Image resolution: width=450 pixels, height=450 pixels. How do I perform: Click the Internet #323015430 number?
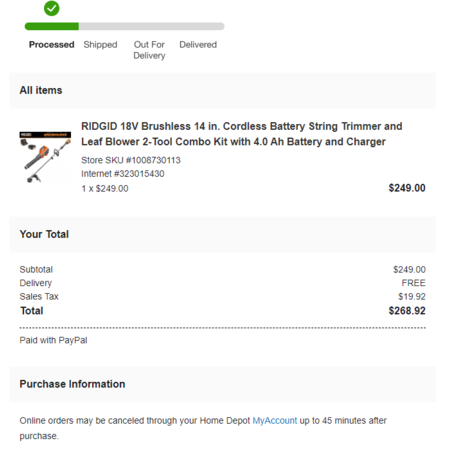[x=123, y=174]
